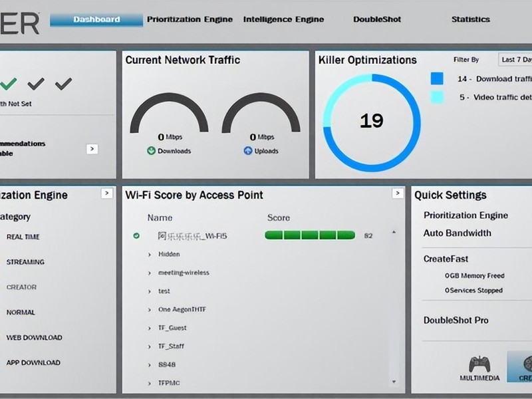Click the green Downloads arrow icon

(151, 151)
